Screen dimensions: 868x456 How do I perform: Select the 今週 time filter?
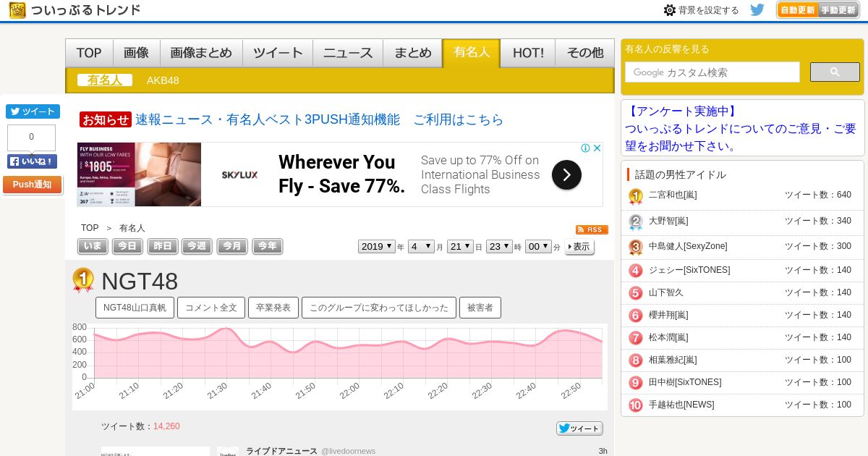(x=197, y=246)
